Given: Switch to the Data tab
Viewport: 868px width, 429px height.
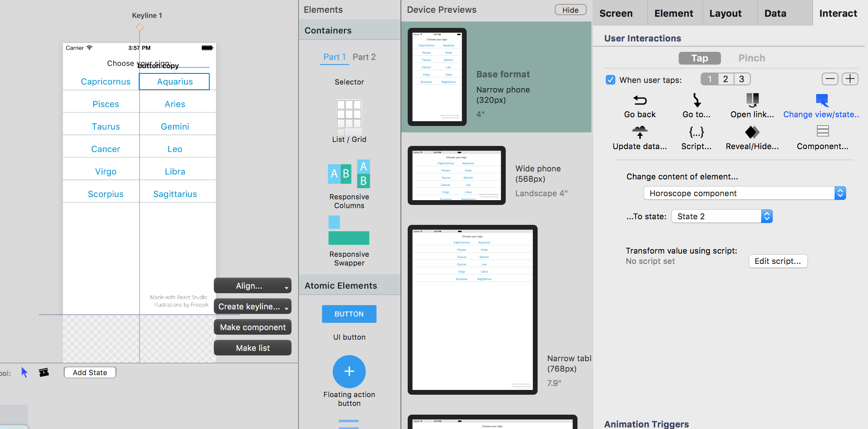Looking at the screenshot, I should (x=776, y=13).
